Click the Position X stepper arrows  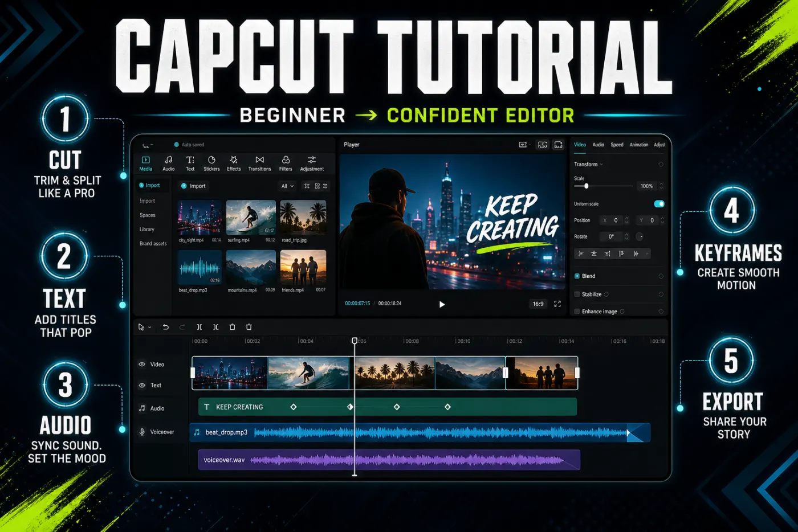[x=627, y=220]
